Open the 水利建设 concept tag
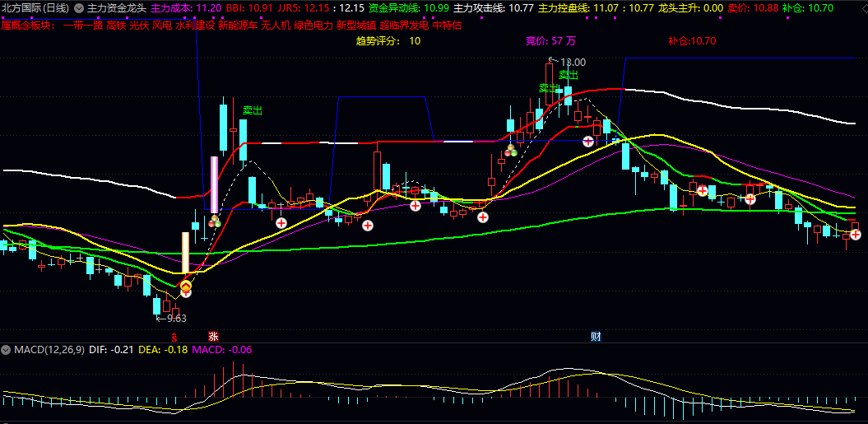Image resolution: width=868 pixels, height=424 pixels. pyautogui.click(x=194, y=26)
